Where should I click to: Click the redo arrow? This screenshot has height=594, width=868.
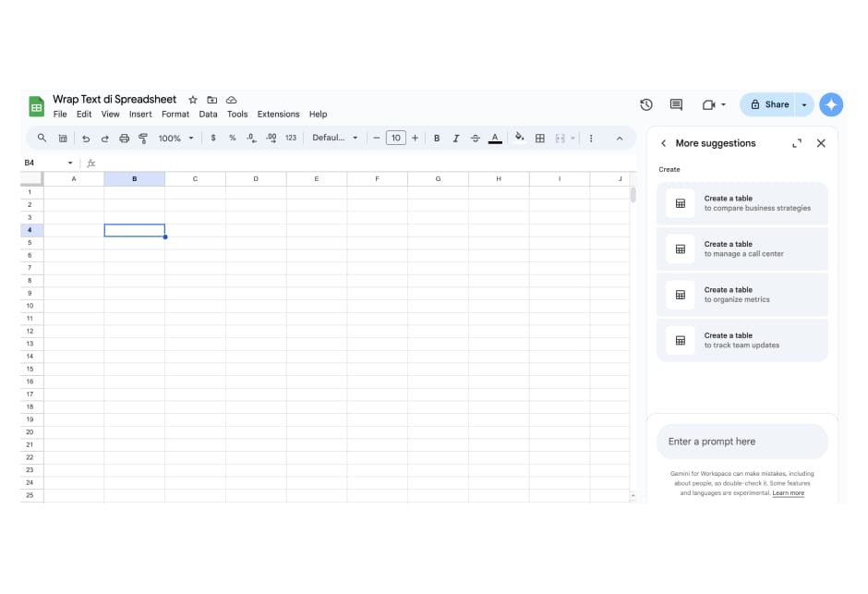104,138
